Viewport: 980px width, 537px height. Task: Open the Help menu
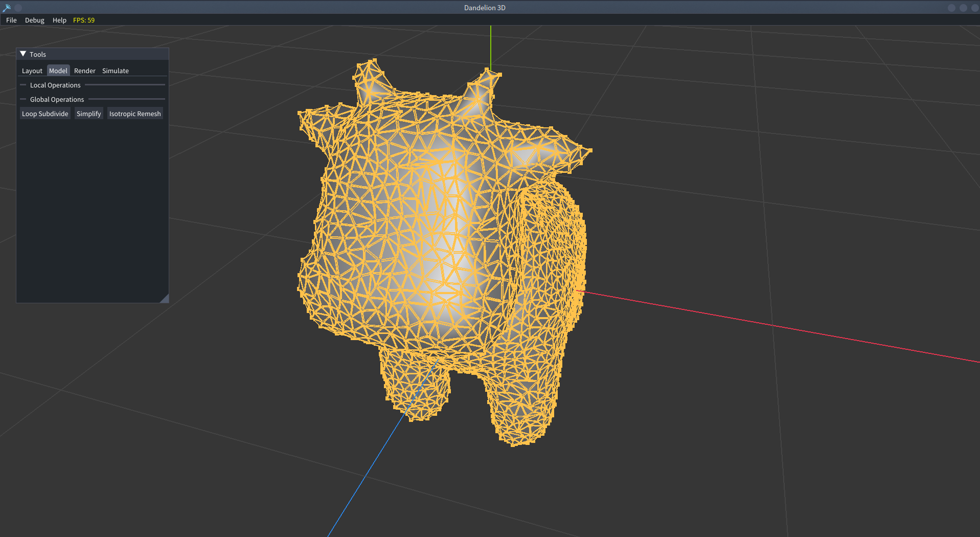coord(59,20)
